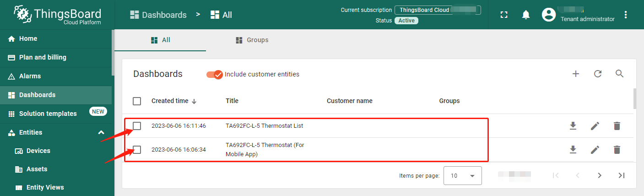Collapse the Entities sidebar section
The width and height of the screenshot is (644, 196).
click(x=101, y=132)
